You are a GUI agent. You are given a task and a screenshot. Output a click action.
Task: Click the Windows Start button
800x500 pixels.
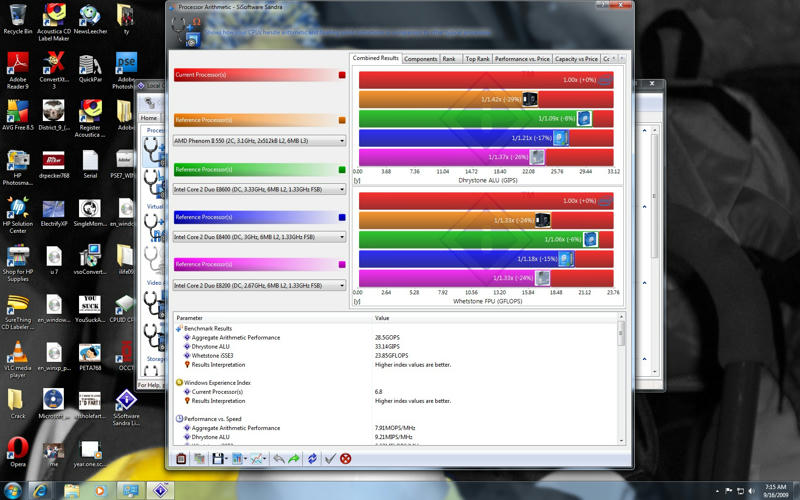(x=12, y=491)
